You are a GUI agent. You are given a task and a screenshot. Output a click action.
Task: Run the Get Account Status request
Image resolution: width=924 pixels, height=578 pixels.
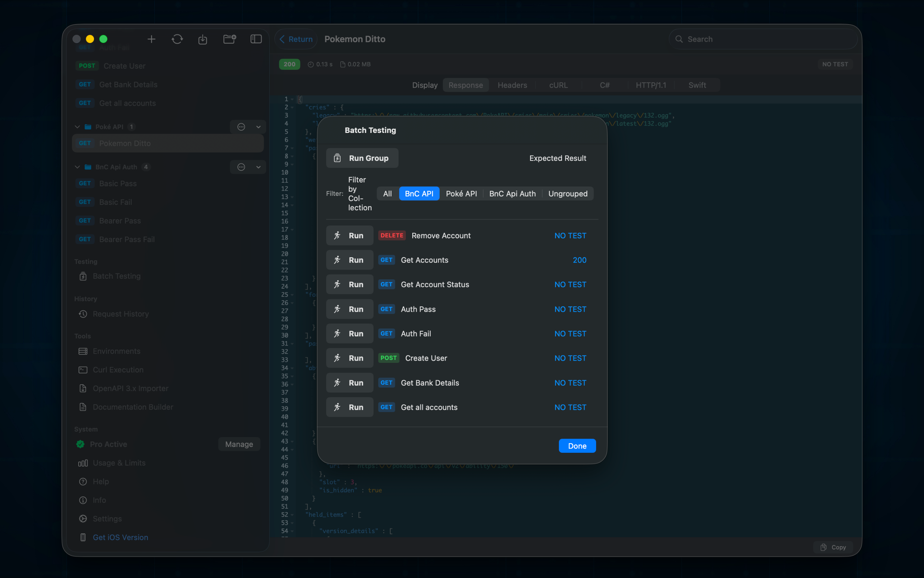click(349, 285)
